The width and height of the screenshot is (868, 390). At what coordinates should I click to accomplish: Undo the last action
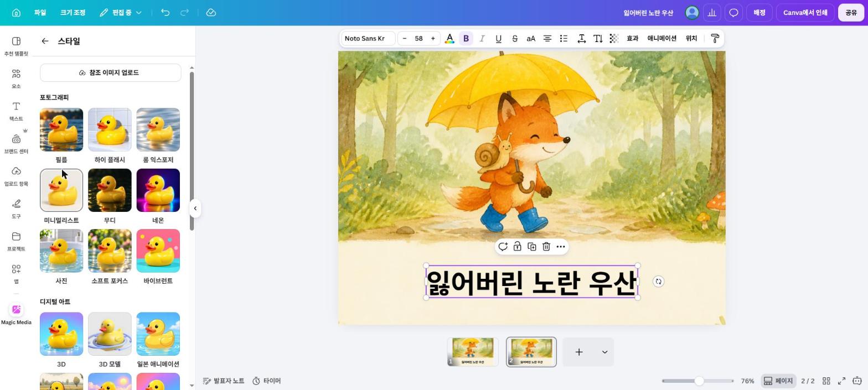[165, 12]
